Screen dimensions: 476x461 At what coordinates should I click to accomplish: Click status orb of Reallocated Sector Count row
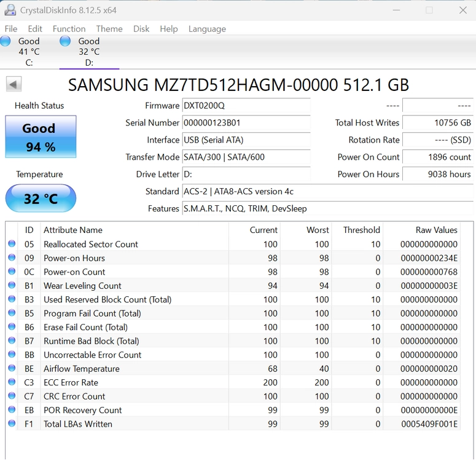(x=12, y=243)
